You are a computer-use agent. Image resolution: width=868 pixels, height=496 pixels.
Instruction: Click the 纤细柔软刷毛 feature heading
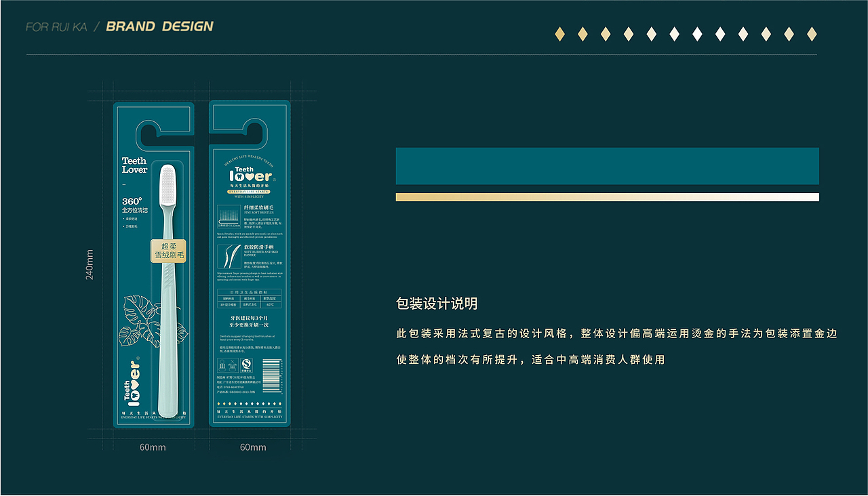tap(259, 207)
